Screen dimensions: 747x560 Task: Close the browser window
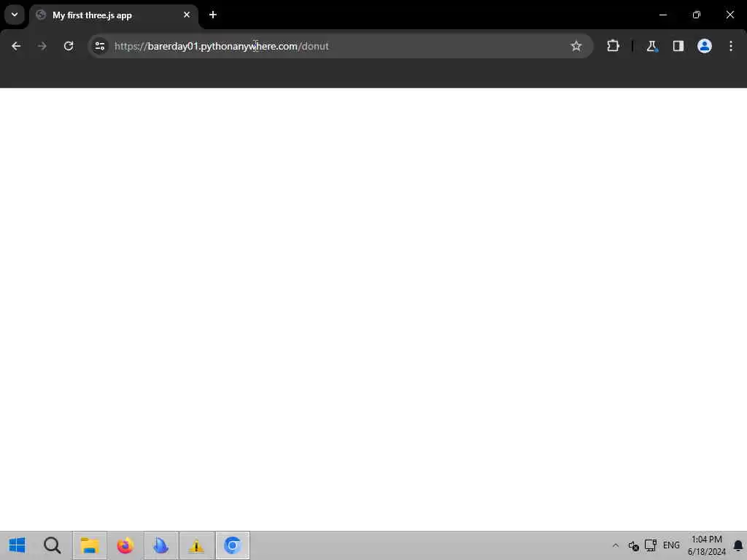coord(729,15)
